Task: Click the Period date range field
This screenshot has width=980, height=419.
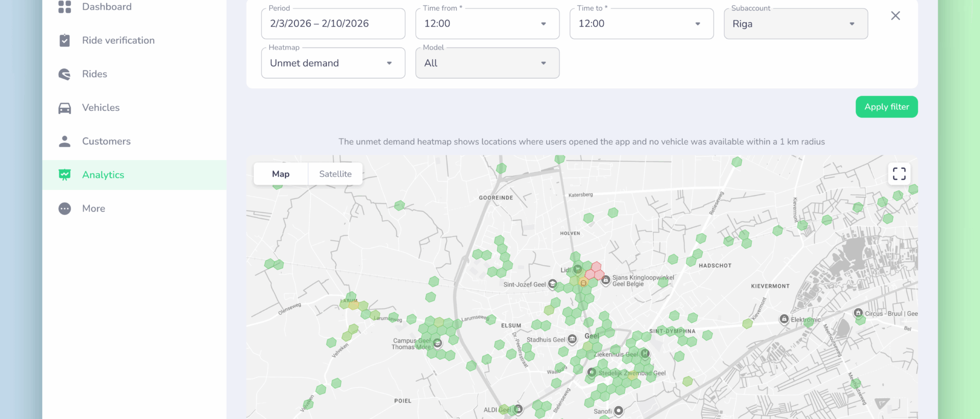Action: click(333, 24)
